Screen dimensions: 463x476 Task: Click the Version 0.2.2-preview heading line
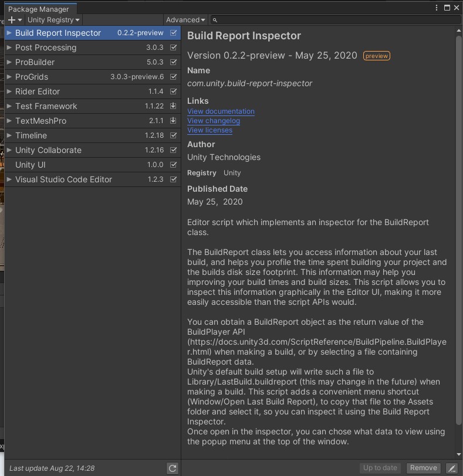coord(272,56)
